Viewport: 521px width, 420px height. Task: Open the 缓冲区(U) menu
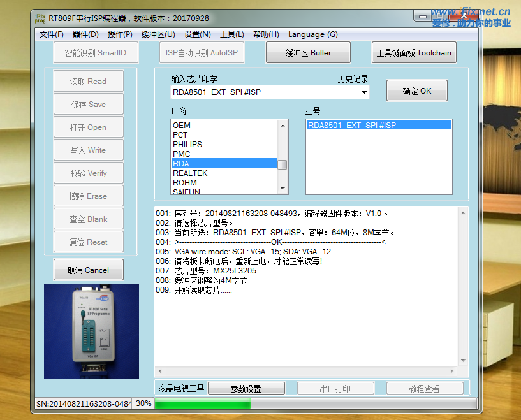coord(158,34)
